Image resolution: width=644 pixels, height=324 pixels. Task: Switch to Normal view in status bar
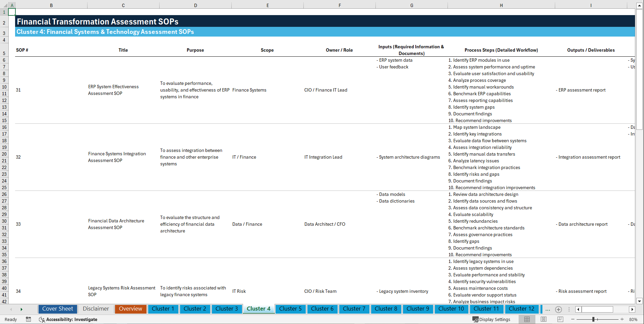point(527,319)
